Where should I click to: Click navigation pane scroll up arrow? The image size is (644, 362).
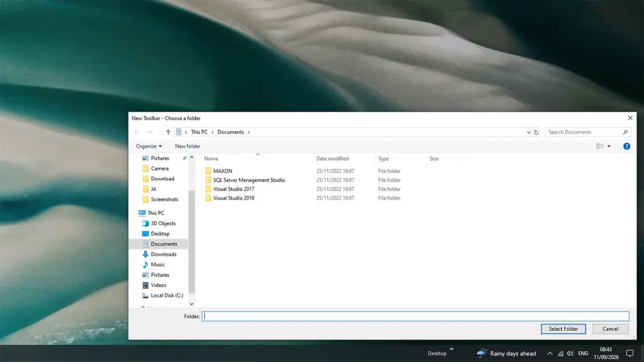pyautogui.click(x=192, y=158)
